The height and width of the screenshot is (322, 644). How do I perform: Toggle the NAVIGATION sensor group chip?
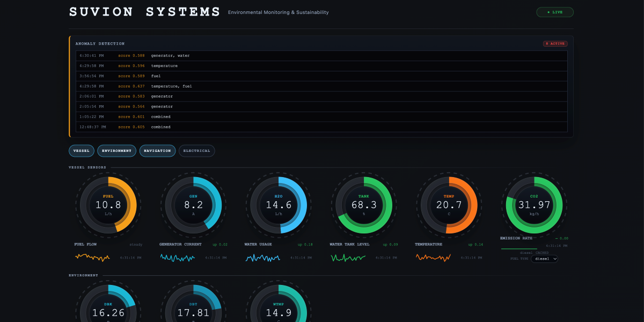(157, 151)
